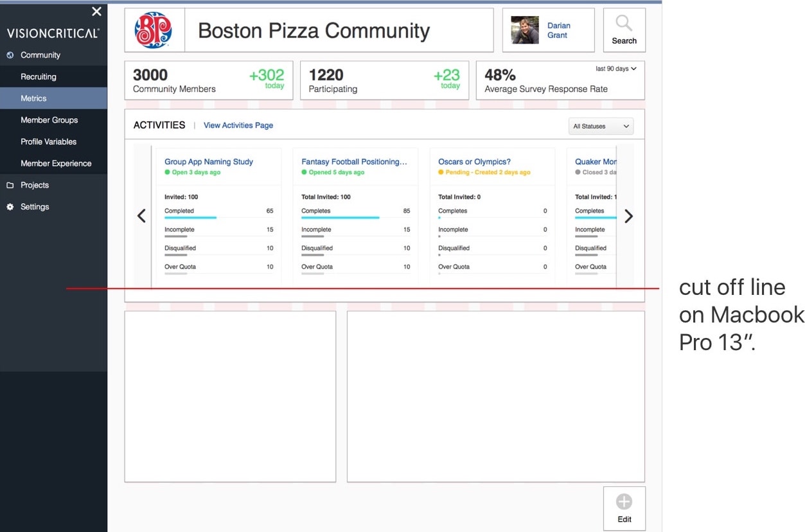Open the last 90 days dropdown
This screenshot has height=532, width=805.
[615, 69]
